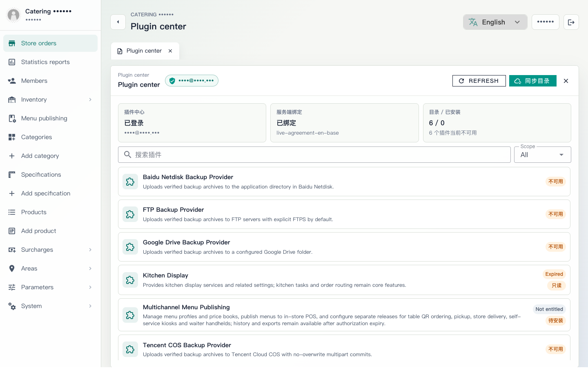Click the green 同步目录 sync button
The height and width of the screenshot is (377, 588).
pos(532,81)
